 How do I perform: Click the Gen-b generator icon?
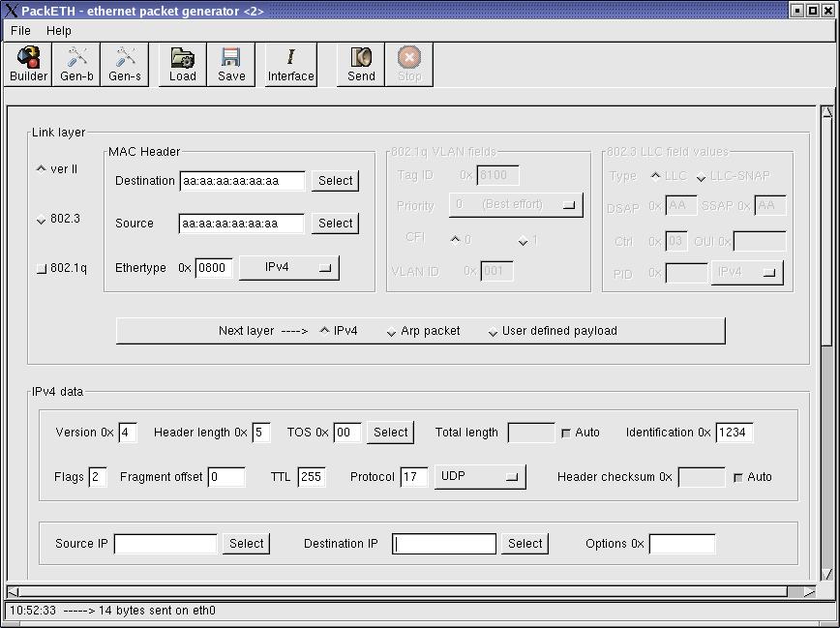tap(76, 58)
